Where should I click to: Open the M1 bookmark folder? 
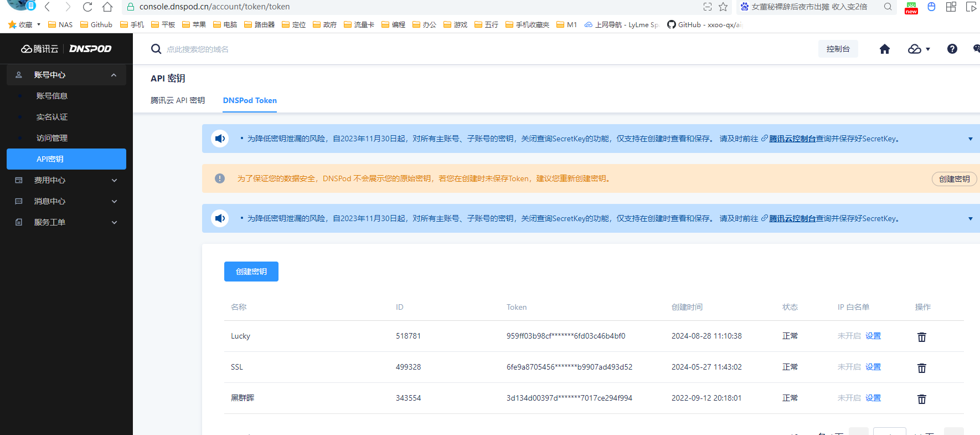pos(566,24)
